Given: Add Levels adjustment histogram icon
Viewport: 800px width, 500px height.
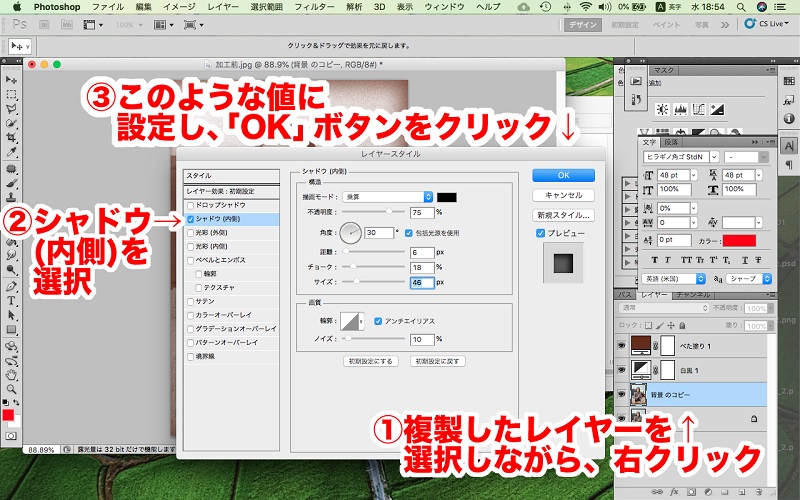Looking at the screenshot, I should [x=681, y=109].
